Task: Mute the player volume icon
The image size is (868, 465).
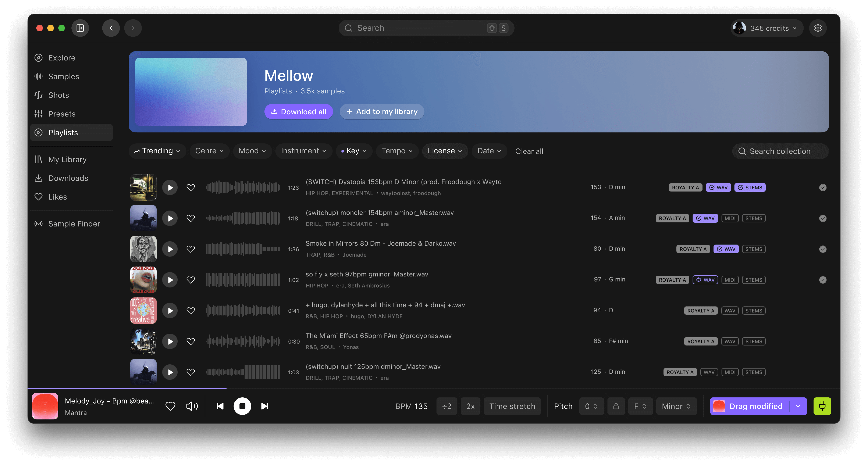Action: [x=192, y=406]
